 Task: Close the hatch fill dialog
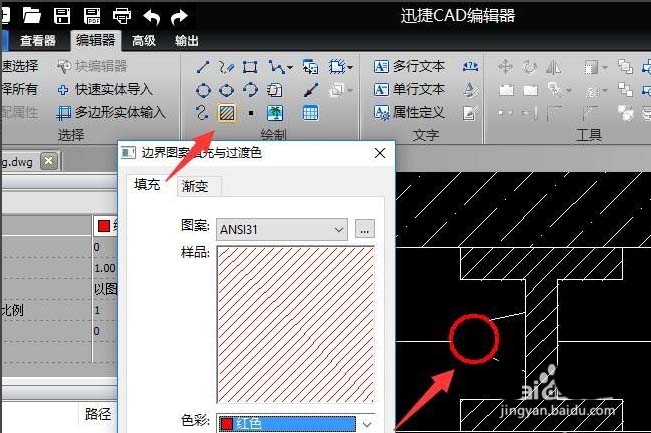[x=380, y=154]
